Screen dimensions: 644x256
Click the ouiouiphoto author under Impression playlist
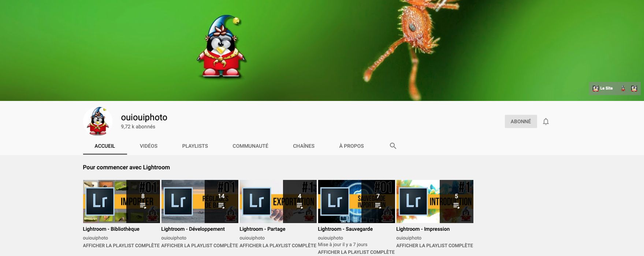coord(409,238)
